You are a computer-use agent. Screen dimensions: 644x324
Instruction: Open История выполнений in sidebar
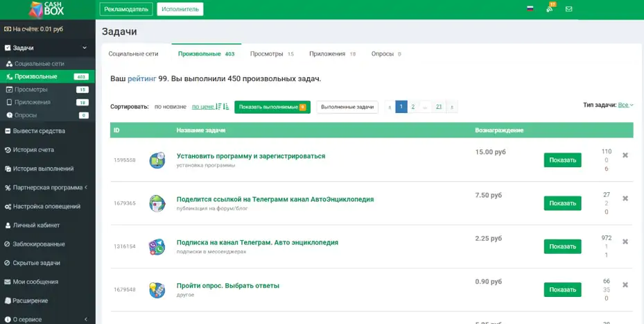pos(48,169)
